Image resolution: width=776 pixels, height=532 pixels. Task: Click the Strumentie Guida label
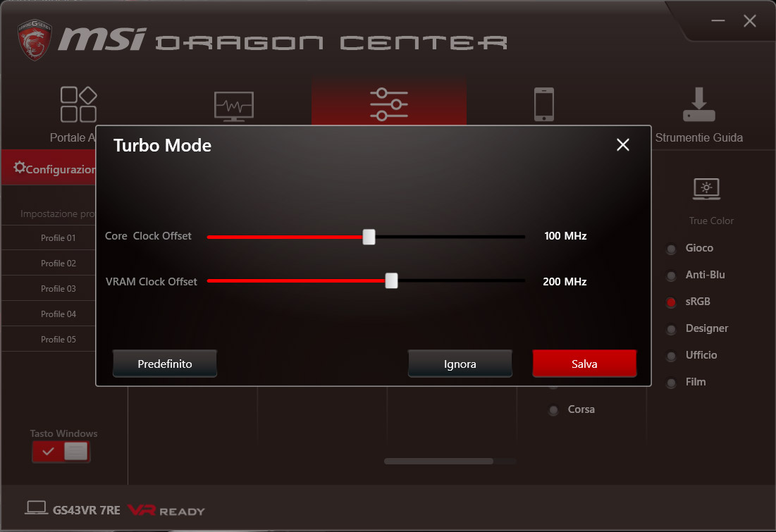coord(698,137)
